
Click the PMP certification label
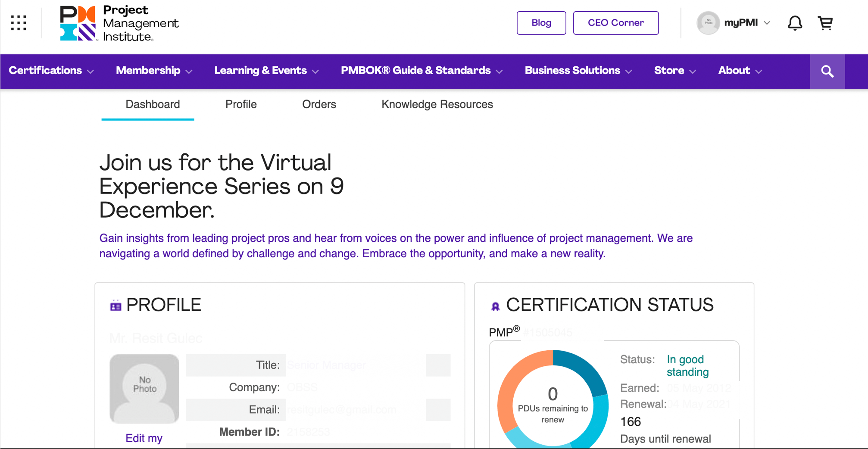tap(504, 332)
